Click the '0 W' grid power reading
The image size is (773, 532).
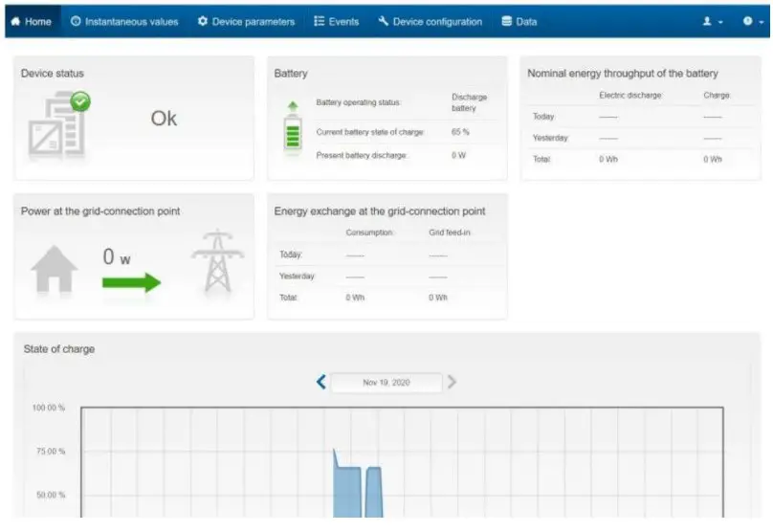tap(117, 256)
